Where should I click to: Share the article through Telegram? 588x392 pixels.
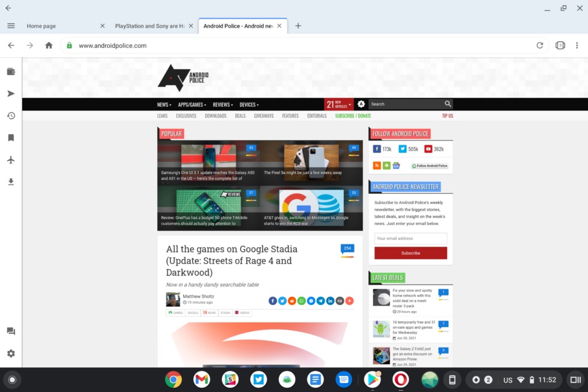(x=320, y=300)
